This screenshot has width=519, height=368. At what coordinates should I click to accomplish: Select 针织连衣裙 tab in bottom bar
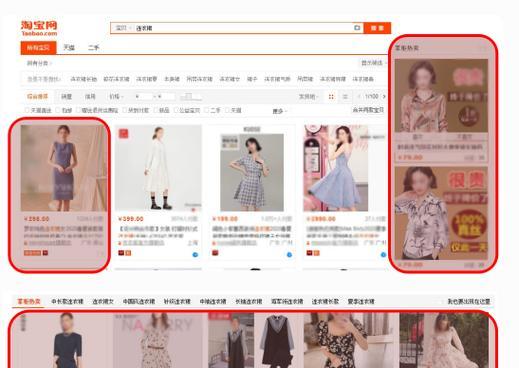[177, 302]
